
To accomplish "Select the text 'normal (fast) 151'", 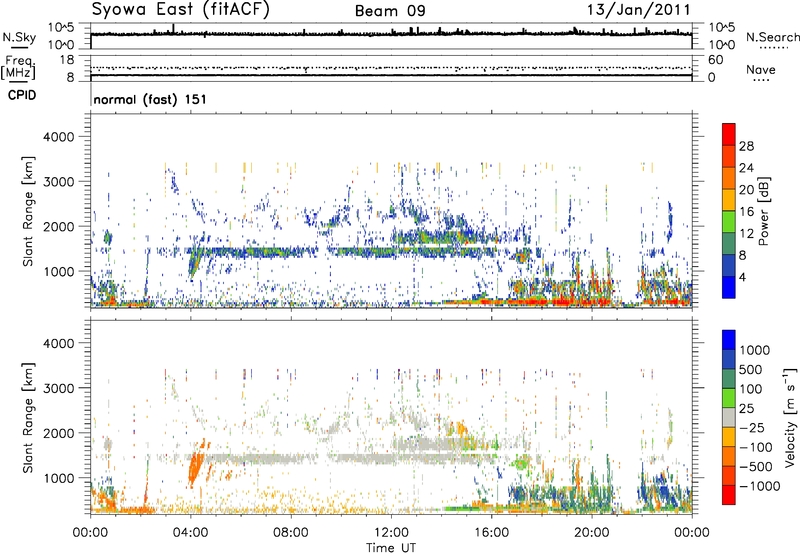I will (151, 99).
